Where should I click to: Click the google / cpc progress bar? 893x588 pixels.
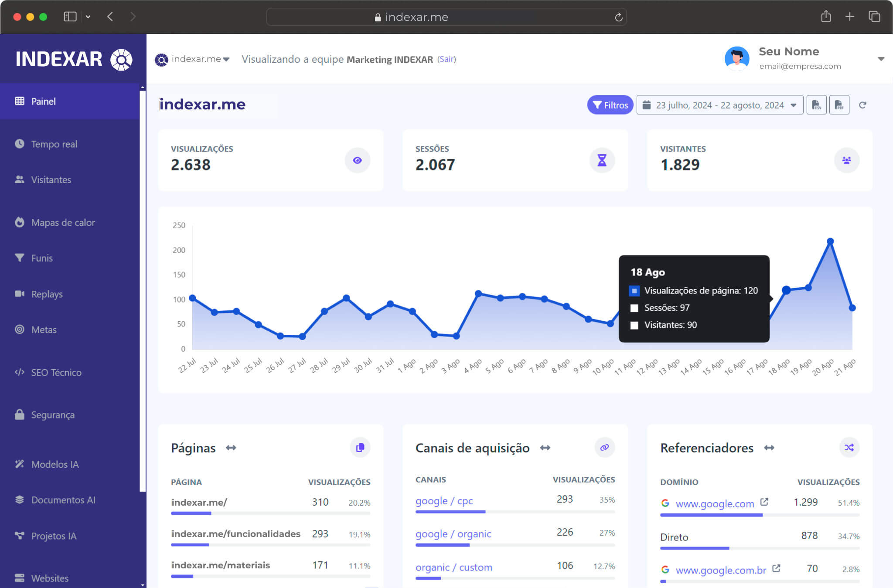tap(515, 512)
